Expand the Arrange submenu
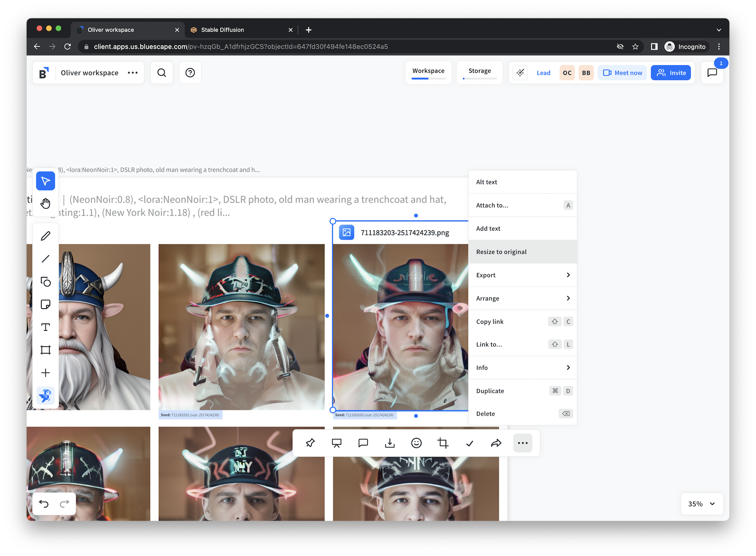The width and height of the screenshot is (756, 556). 522,298
